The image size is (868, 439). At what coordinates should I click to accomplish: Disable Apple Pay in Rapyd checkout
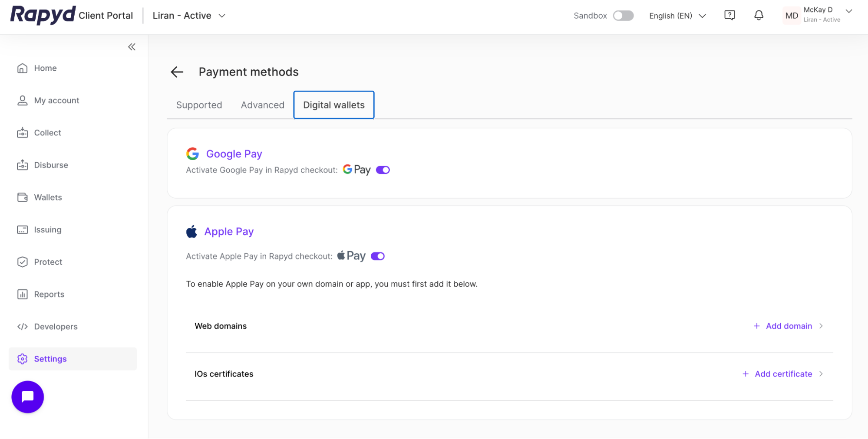pyautogui.click(x=377, y=256)
